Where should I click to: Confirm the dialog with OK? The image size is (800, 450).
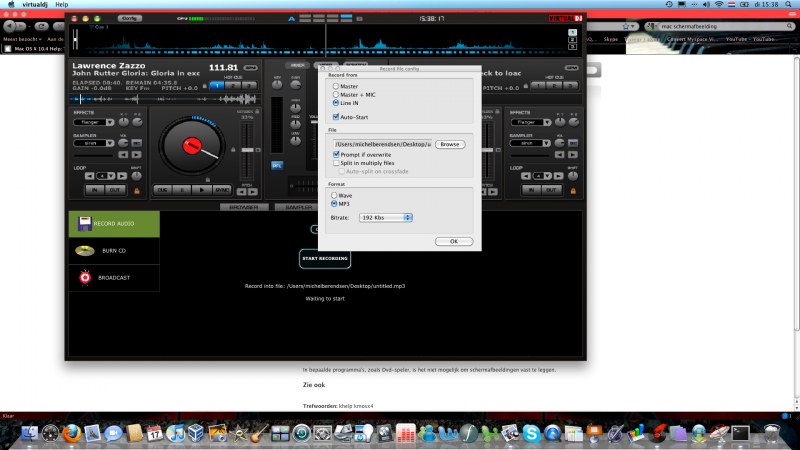click(x=454, y=241)
